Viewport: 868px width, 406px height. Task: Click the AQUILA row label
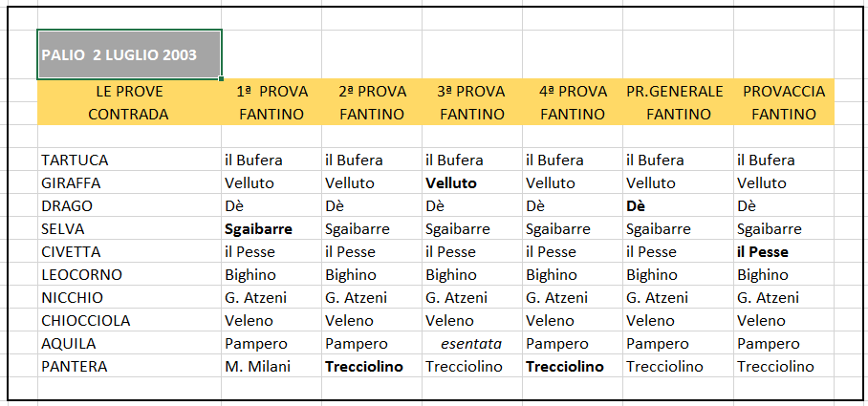click(x=130, y=344)
